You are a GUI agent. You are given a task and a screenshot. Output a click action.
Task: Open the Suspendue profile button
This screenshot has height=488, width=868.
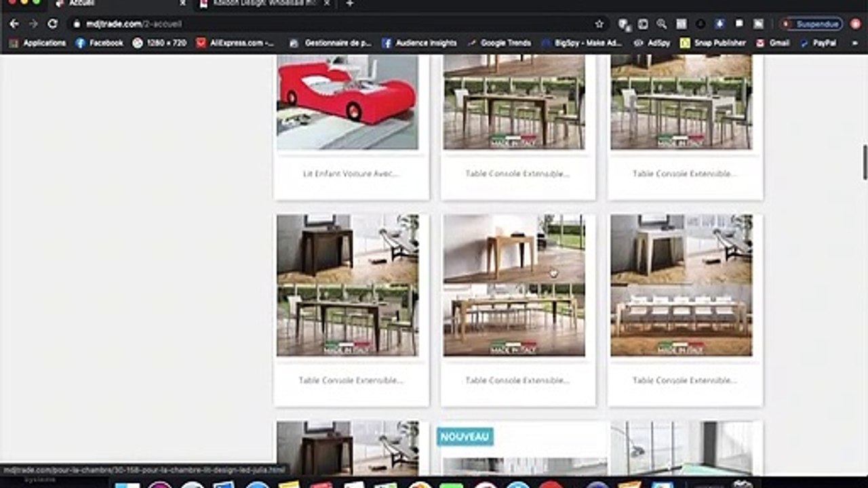click(812, 24)
